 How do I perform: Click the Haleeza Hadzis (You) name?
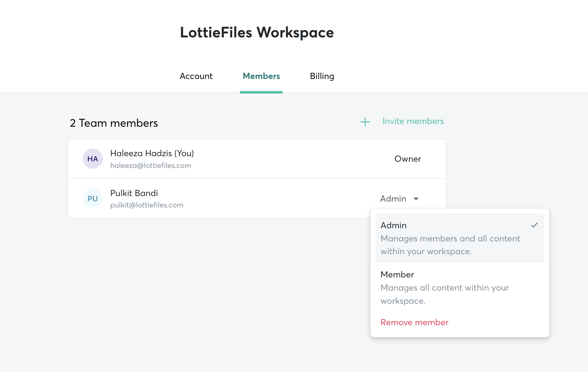(x=152, y=153)
